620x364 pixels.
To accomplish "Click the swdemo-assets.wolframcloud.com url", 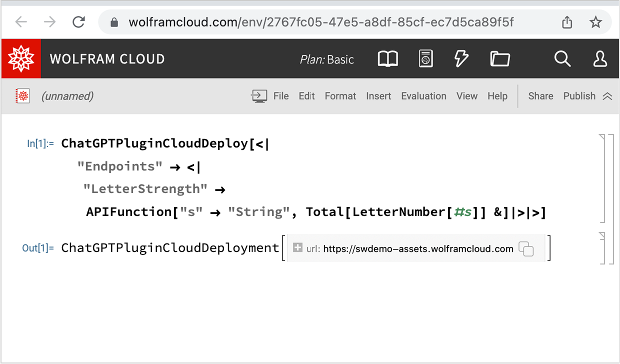I will pos(418,248).
